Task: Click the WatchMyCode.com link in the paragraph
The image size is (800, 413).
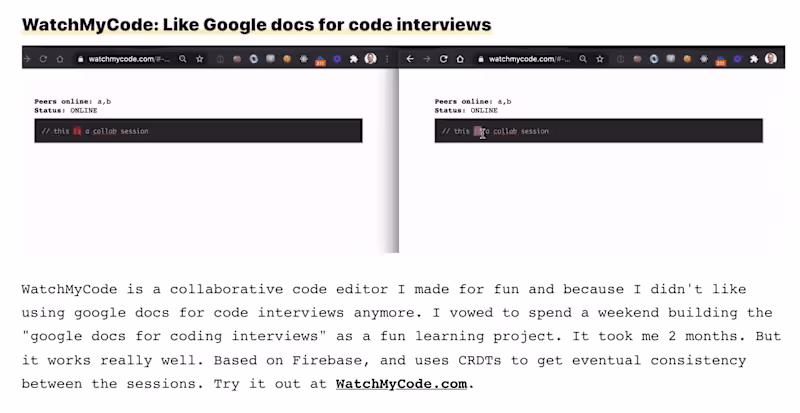Action: coord(402,383)
